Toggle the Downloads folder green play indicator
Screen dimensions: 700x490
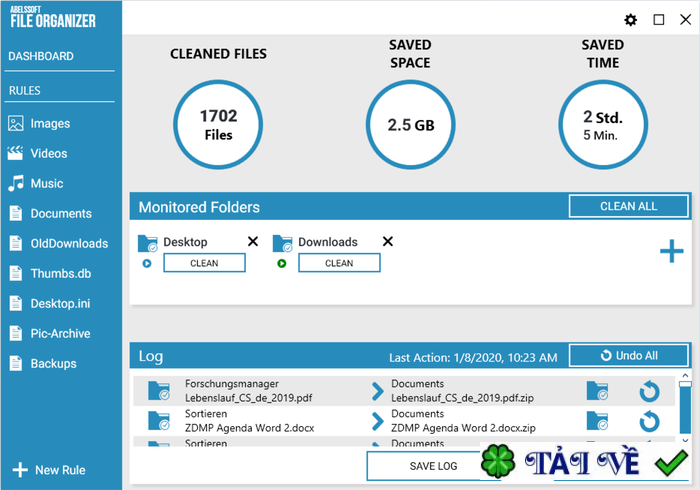click(282, 264)
